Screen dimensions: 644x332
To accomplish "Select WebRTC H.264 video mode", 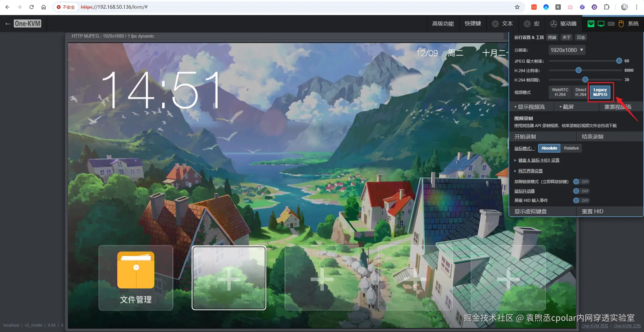I will [x=560, y=92].
